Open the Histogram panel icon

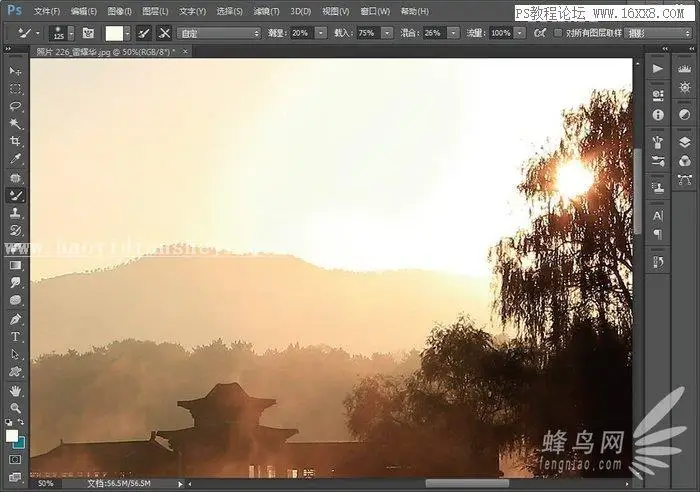point(684,69)
